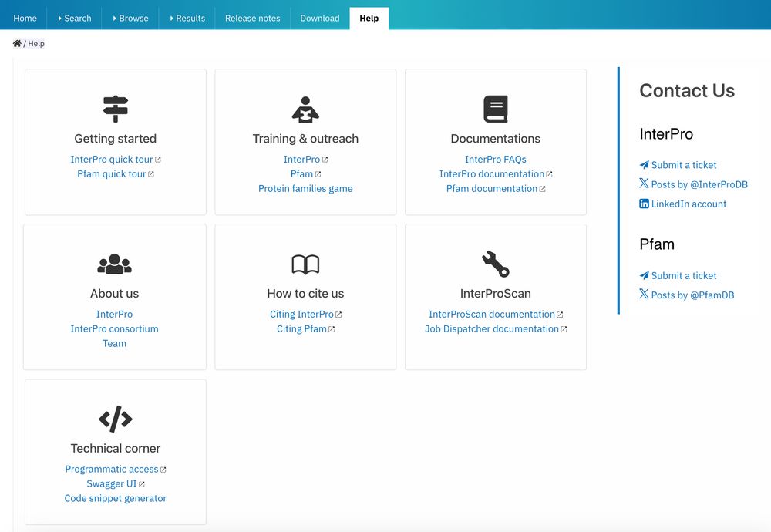771x532 pixels.
Task: Open the Code snippet generator link
Action: pyautogui.click(x=116, y=498)
